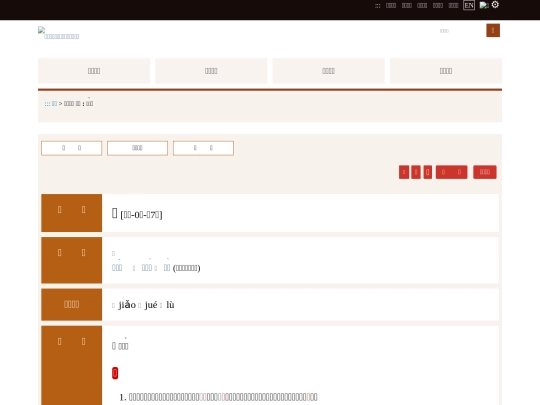Click the rightmost red four-character button
540x405 pixels.
click(485, 172)
